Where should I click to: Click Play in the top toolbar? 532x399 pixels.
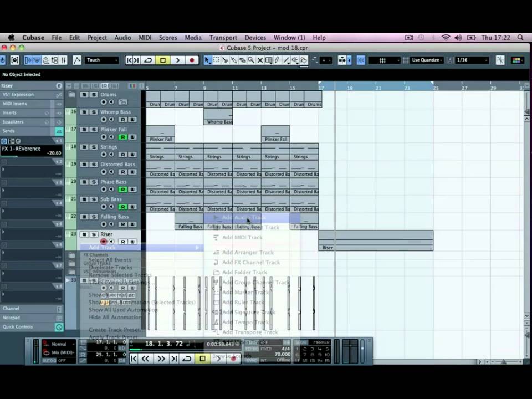[177, 60]
